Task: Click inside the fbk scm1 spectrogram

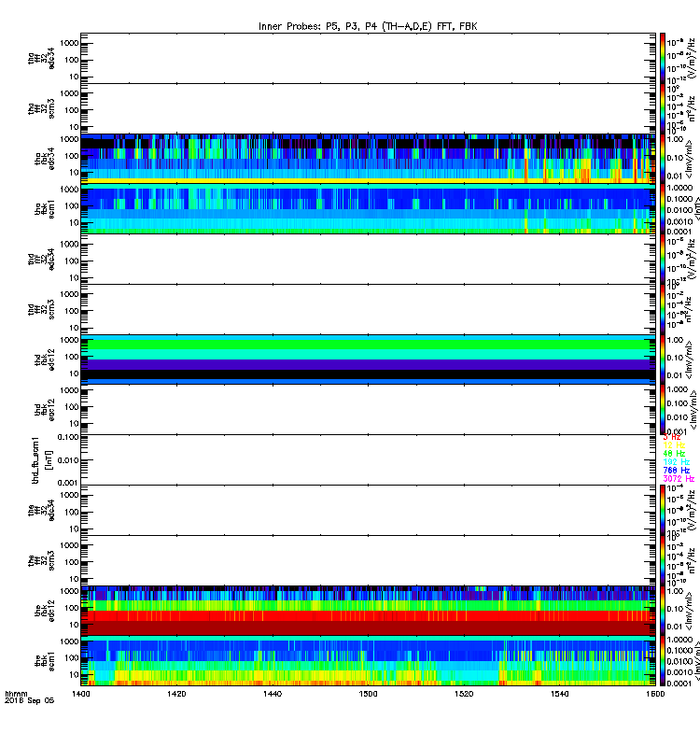Action: (368, 661)
